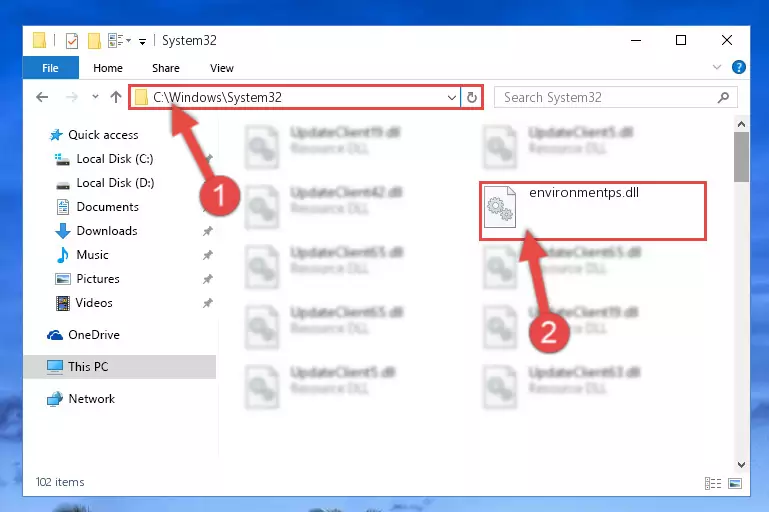Click the Downloads blue arrow icon
Viewport: 769px width, 512px height.
point(62,231)
